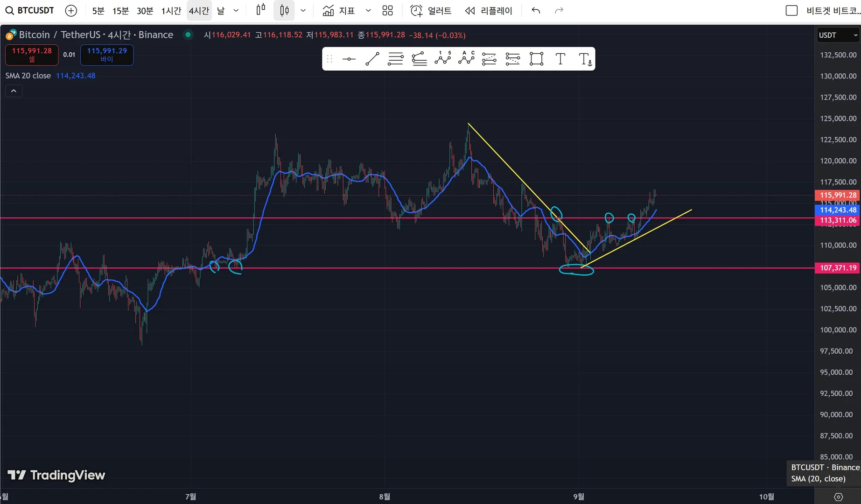Viewport: 861px width, 504px height.
Task: Open the alert (얼러트) creator
Action: pyautogui.click(x=430, y=10)
